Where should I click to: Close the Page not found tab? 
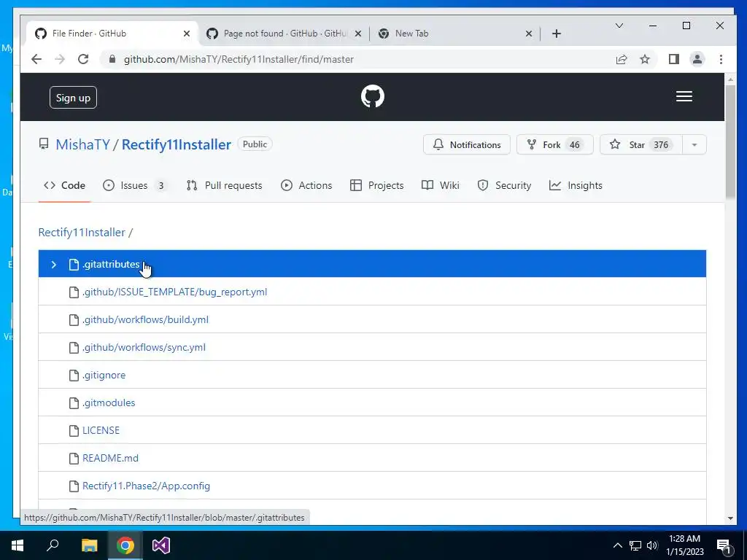358,34
